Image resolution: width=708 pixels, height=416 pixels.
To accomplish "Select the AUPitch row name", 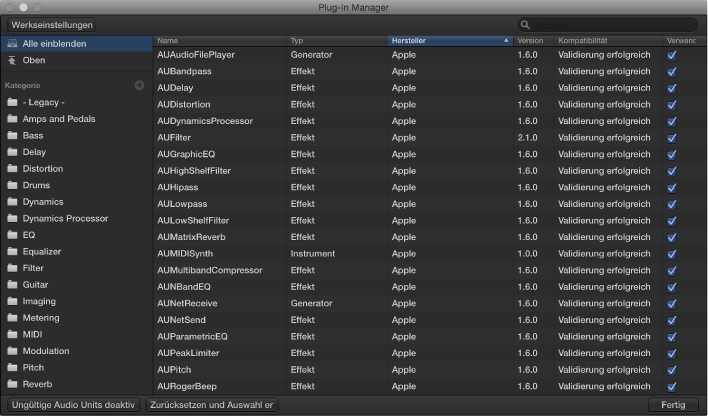I will click(x=174, y=370).
